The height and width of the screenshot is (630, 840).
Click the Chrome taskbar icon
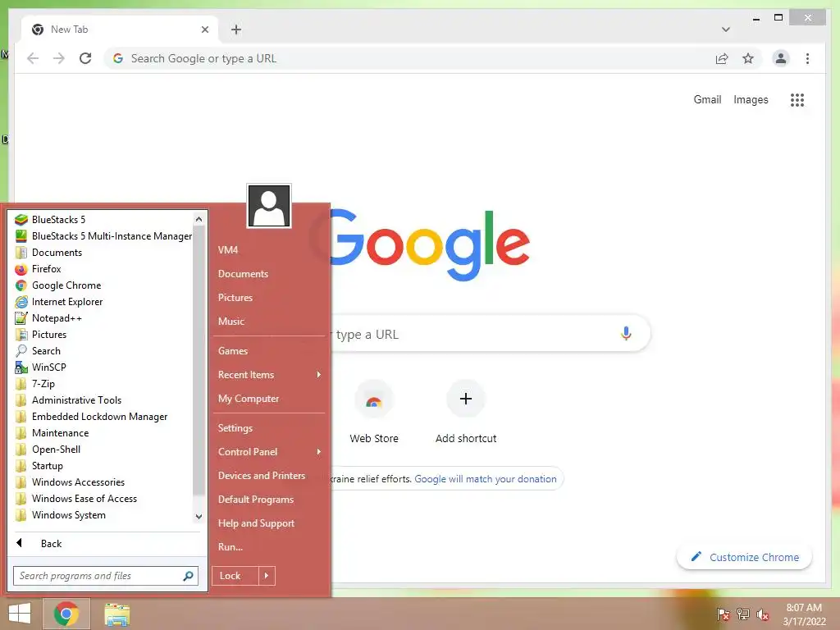pyautogui.click(x=66, y=614)
